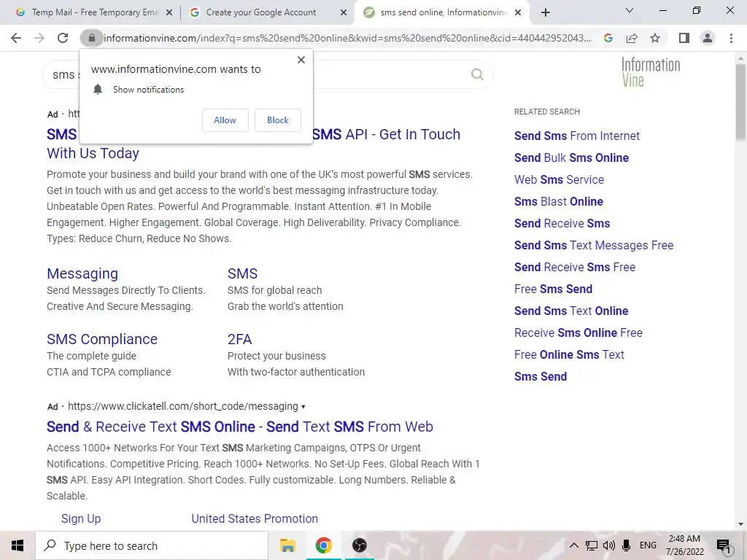This screenshot has height=560, width=747.
Task: Open the taskbar clock and date
Action: 684,545
